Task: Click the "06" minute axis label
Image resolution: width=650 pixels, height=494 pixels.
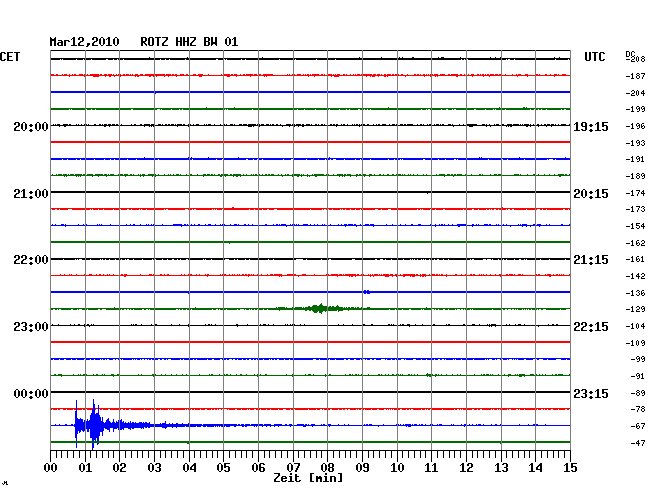Action: coord(258,468)
